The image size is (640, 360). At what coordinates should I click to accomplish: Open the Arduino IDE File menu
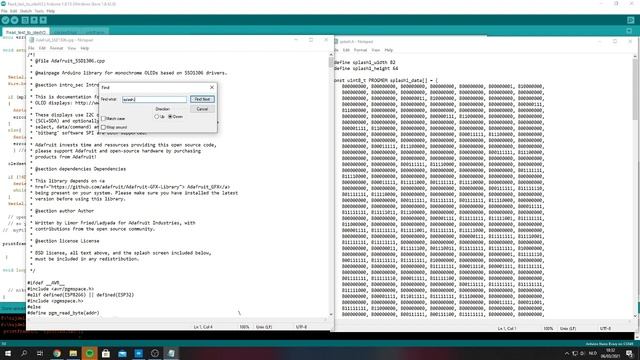point(4,11)
